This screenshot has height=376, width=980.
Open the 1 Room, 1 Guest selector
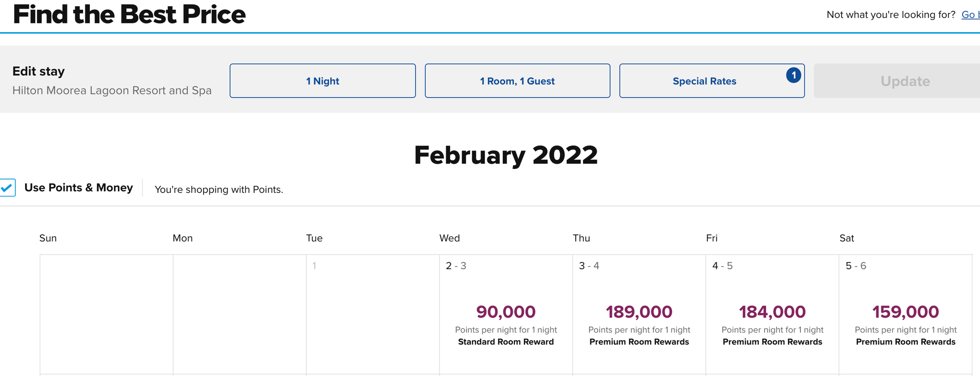(x=517, y=80)
